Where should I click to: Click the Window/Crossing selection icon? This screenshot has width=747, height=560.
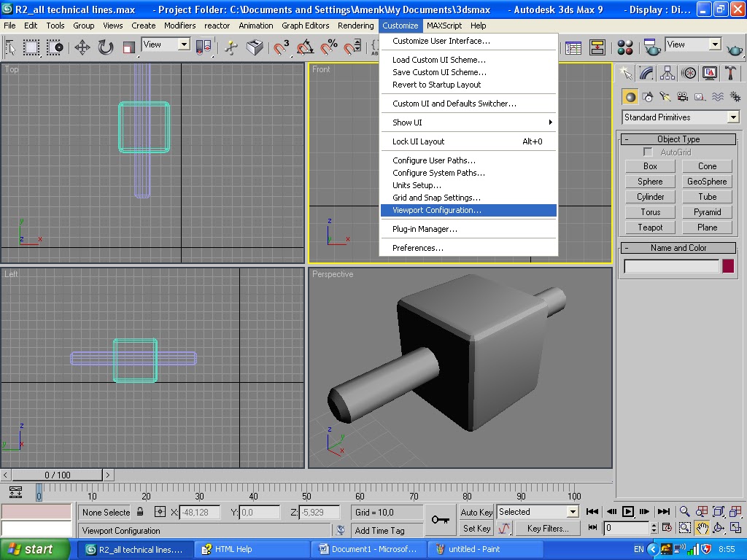click(x=55, y=47)
